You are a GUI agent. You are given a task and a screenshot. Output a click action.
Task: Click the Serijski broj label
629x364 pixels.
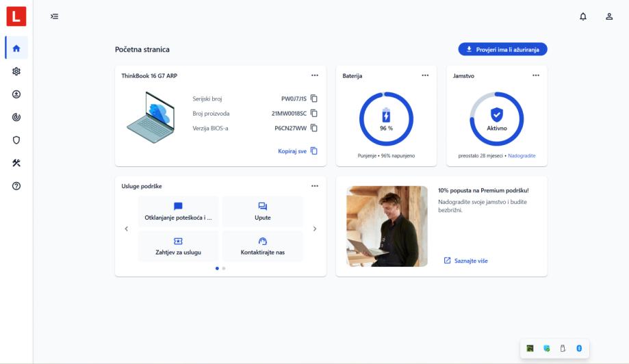207,99
